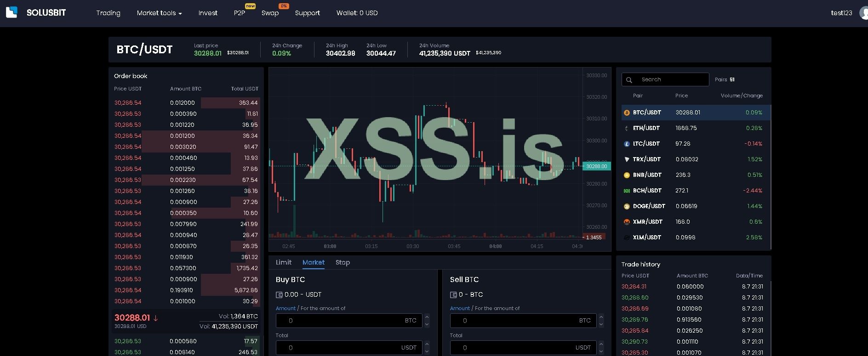This screenshot has width=868, height=356.
Task: Click the trade history row priced 30,289.76
Action: (692, 320)
